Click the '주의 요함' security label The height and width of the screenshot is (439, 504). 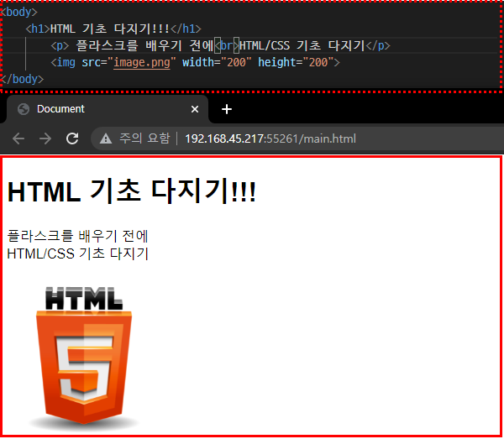[x=144, y=138]
